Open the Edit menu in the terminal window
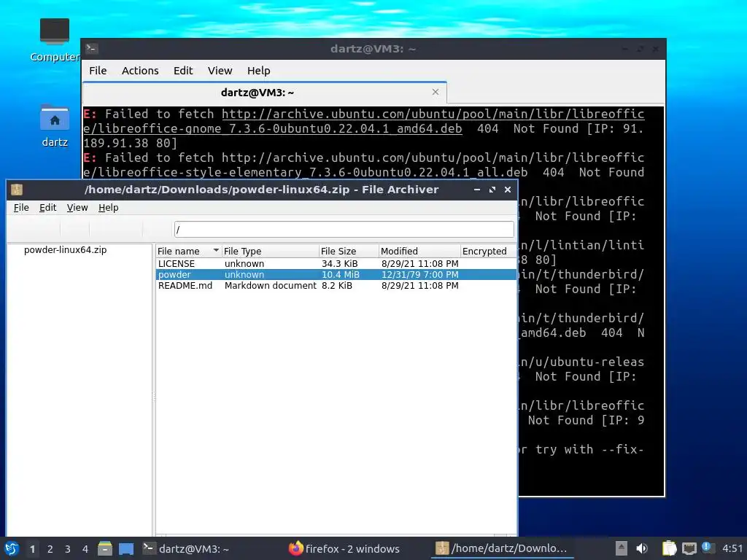This screenshot has height=560, width=747. point(183,71)
